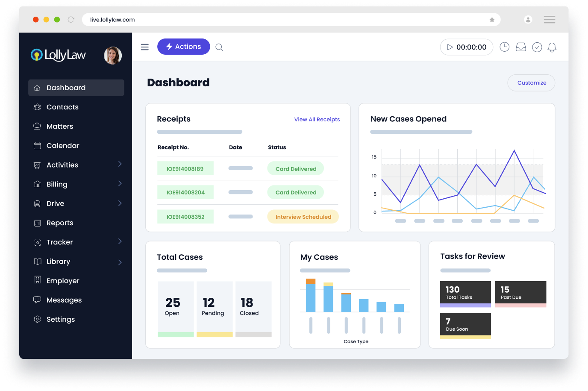Click the Customize button

click(x=531, y=83)
